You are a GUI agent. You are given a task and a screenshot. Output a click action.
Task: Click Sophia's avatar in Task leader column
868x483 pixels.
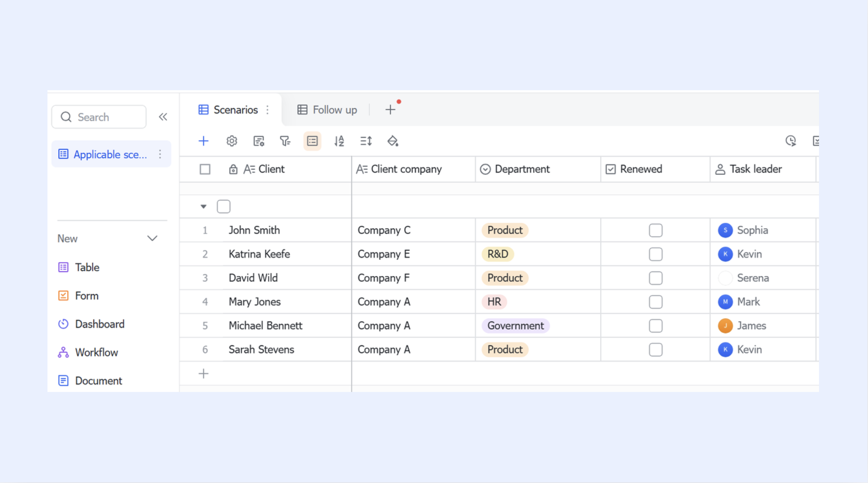(725, 230)
